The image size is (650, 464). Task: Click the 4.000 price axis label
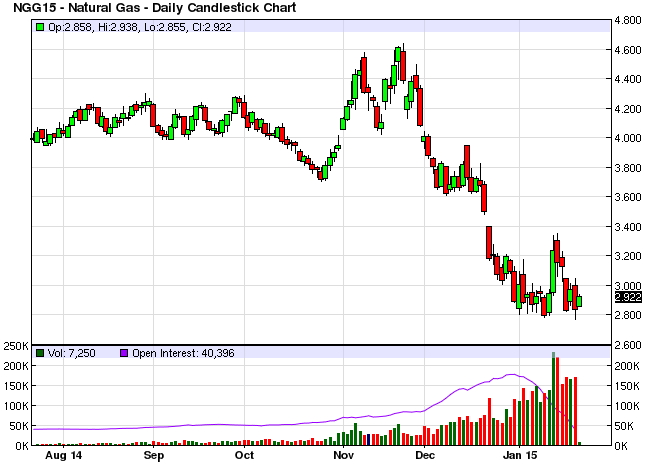[x=628, y=138]
